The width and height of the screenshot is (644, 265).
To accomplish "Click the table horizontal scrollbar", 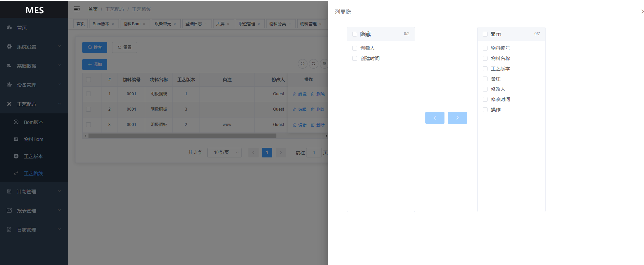I will pyautogui.click(x=182, y=136).
